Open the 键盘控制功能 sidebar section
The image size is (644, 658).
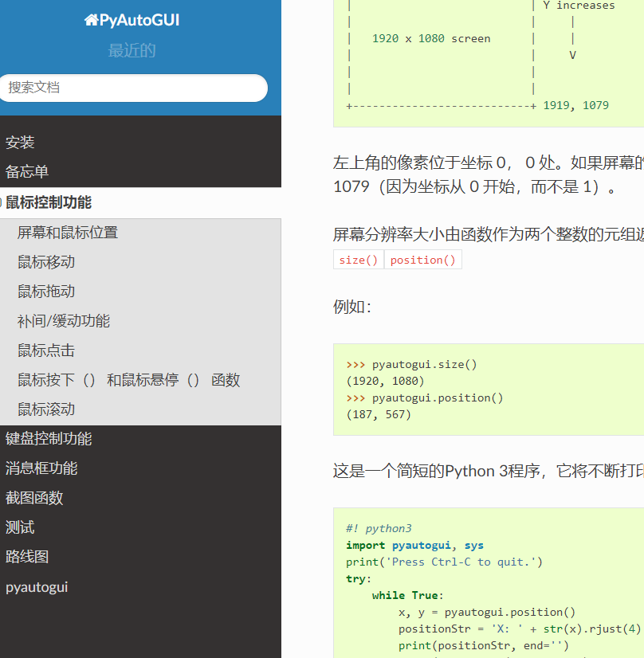click(49, 439)
